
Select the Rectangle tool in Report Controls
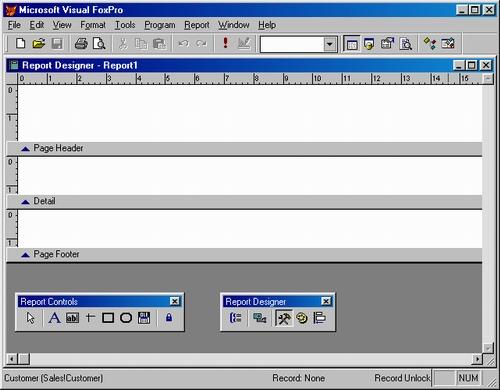coord(108,318)
